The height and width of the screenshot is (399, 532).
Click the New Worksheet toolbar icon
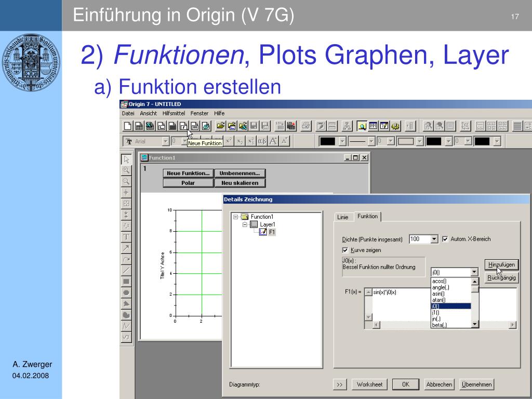point(139,126)
